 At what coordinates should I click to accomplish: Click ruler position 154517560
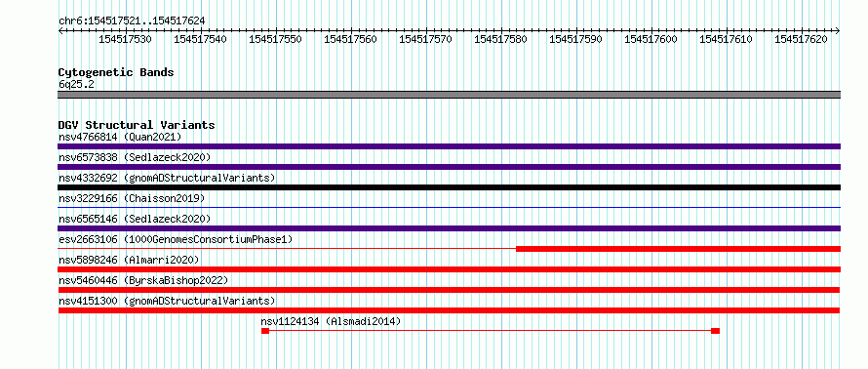(350, 39)
